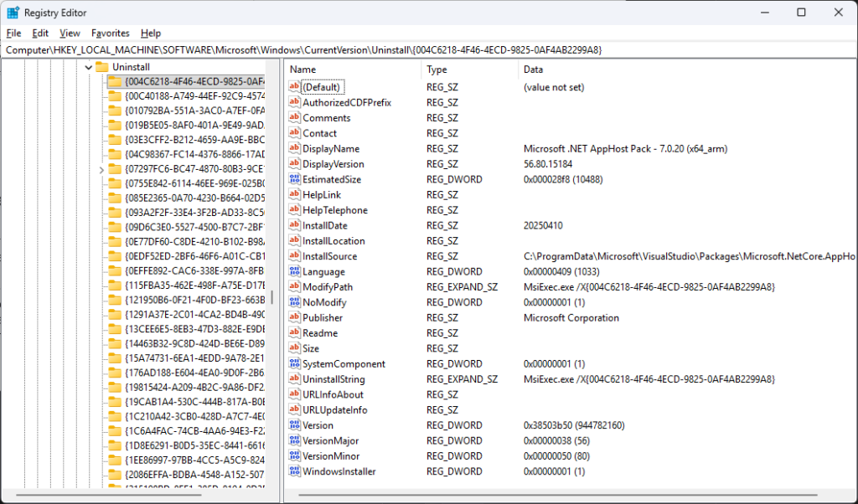This screenshot has width=858, height=504.
Task: Click the folder icon of {04C98367-FC14 key
Action: click(115, 154)
